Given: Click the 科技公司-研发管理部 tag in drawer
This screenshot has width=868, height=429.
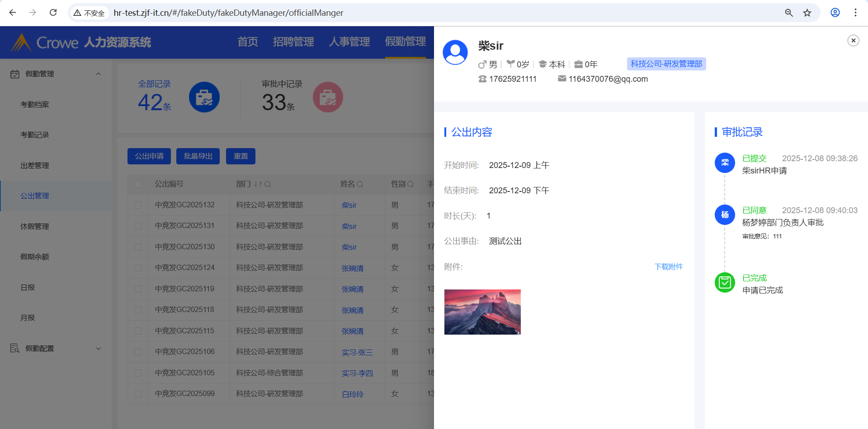Looking at the screenshot, I should [666, 64].
